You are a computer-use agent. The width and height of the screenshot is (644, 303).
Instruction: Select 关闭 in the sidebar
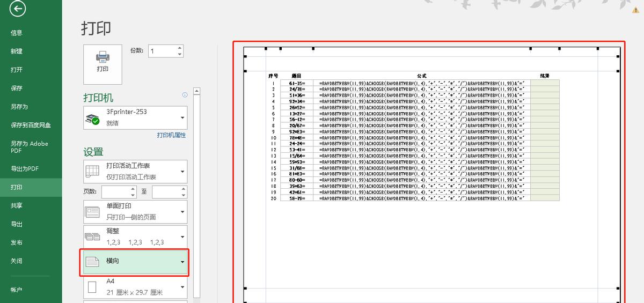(17, 261)
